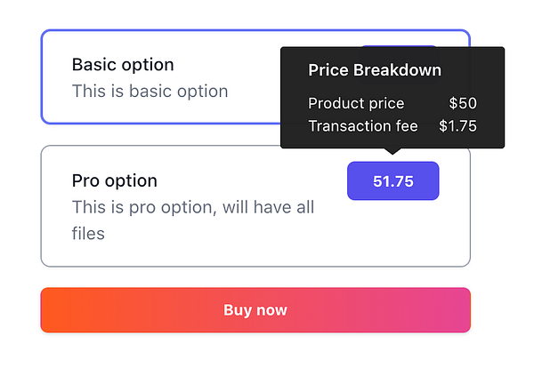Click the tooltip's downward arrow pointer
The image size is (534, 392).
[x=392, y=151]
